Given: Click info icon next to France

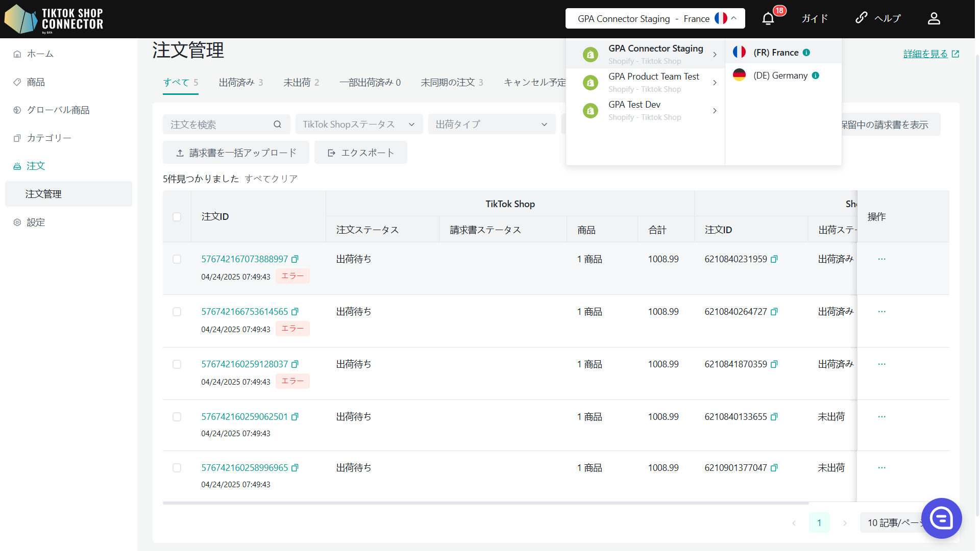Looking at the screenshot, I should coord(806,53).
